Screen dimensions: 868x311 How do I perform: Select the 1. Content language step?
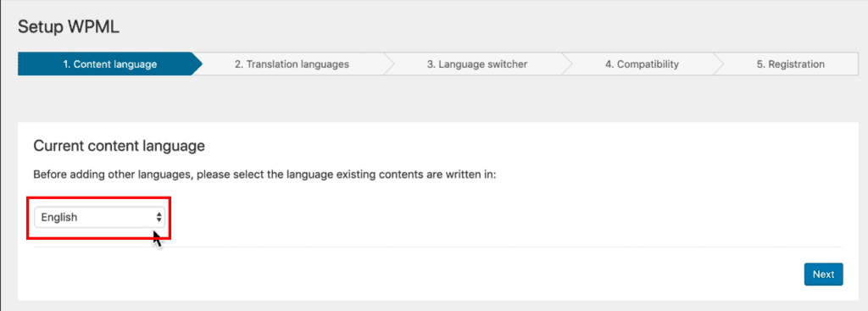click(109, 64)
